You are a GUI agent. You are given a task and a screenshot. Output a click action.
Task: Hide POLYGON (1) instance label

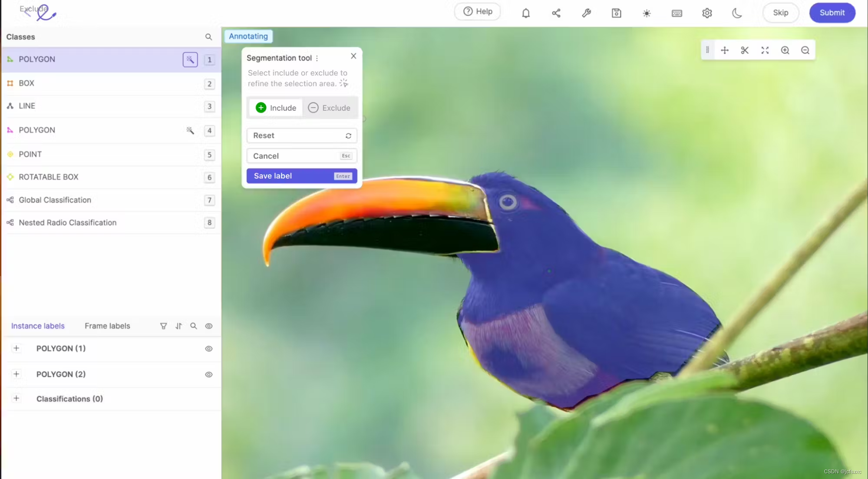pos(208,349)
